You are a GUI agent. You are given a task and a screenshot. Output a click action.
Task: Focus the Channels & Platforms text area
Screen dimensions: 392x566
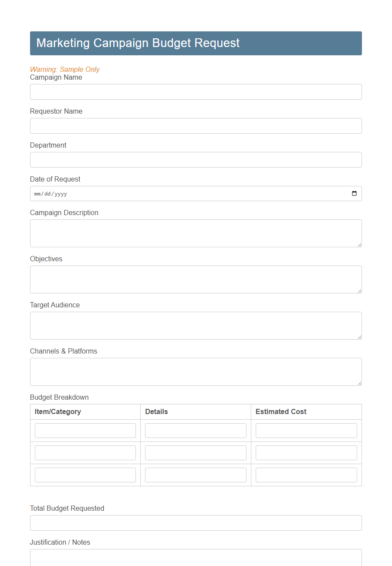click(x=196, y=371)
